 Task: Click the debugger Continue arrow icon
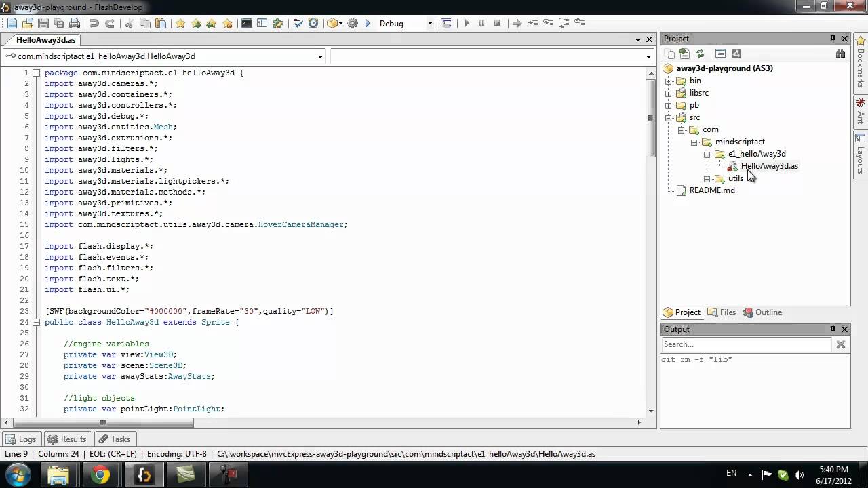click(517, 23)
